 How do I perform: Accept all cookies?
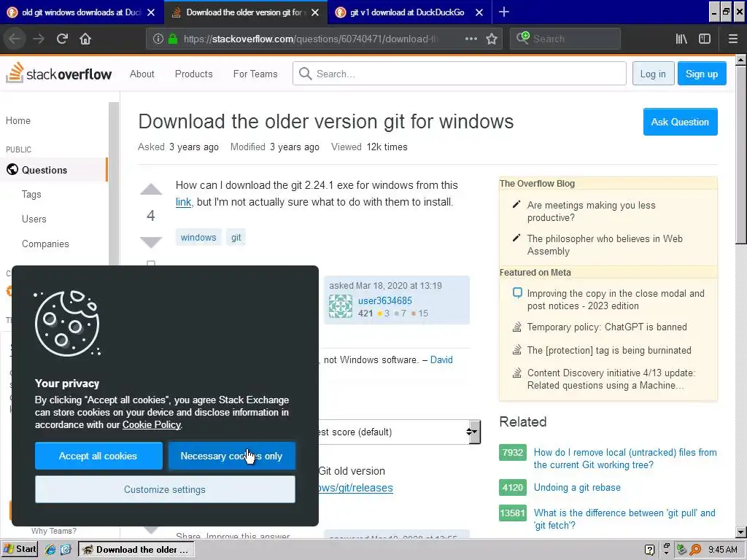(x=98, y=456)
